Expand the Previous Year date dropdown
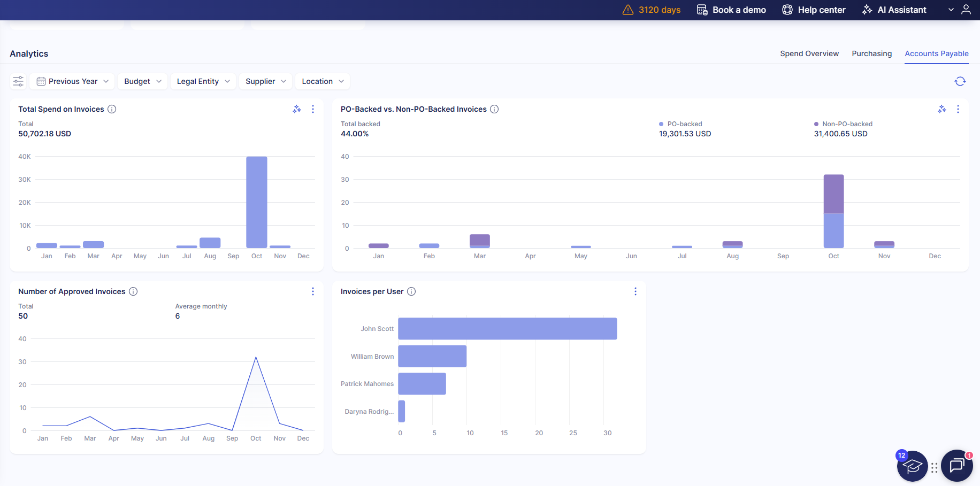The width and height of the screenshot is (980, 486). (73, 81)
